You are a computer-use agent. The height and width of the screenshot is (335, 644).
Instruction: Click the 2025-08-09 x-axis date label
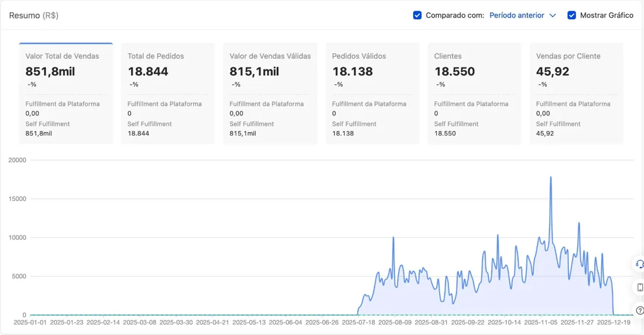395,322
